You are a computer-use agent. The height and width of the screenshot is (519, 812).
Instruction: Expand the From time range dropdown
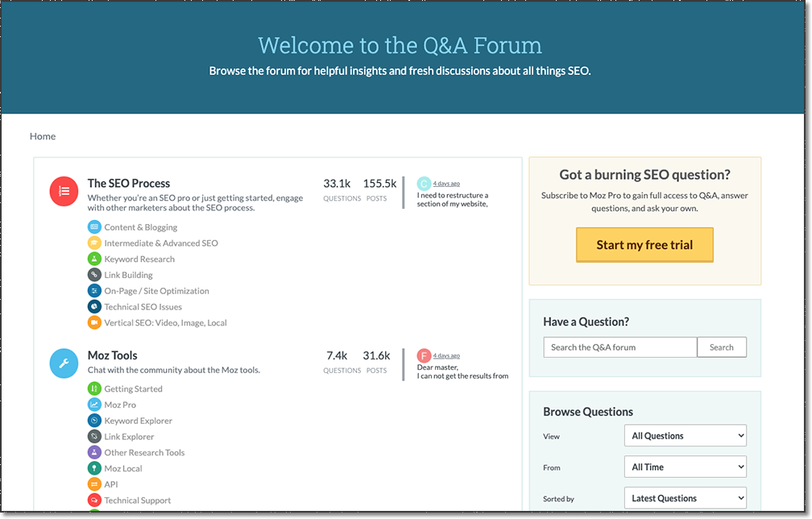coord(685,467)
